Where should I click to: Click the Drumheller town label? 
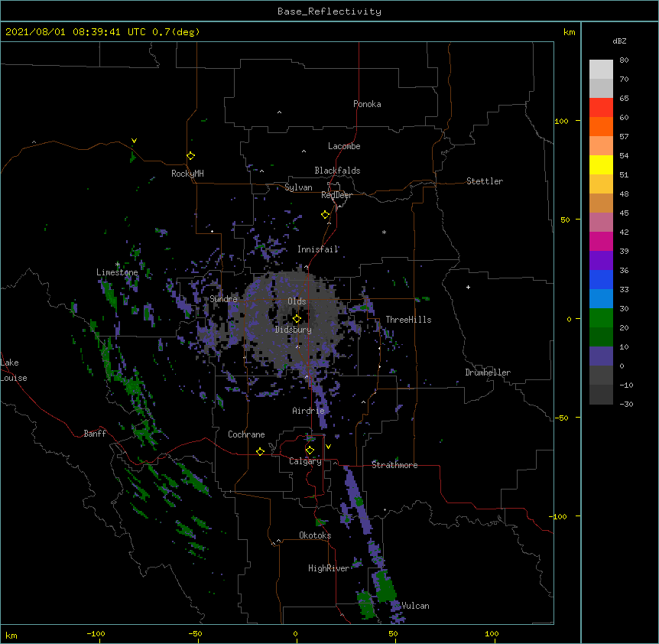[x=488, y=372]
